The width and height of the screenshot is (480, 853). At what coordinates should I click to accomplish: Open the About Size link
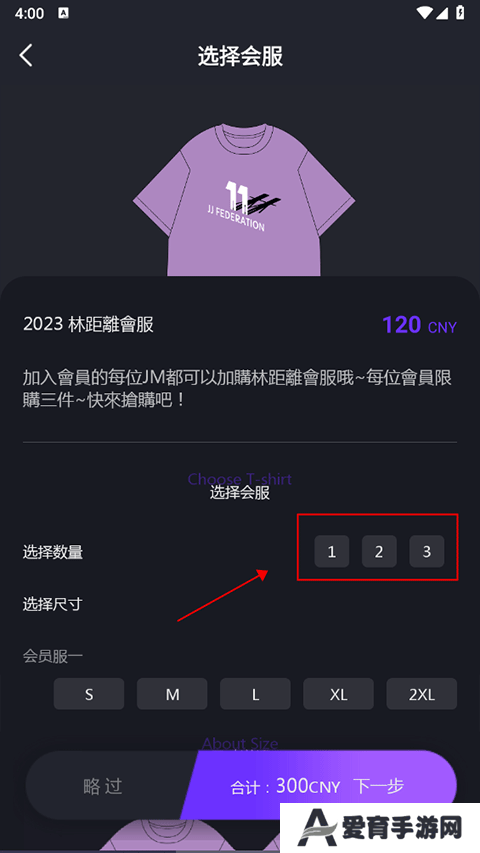click(x=240, y=744)
